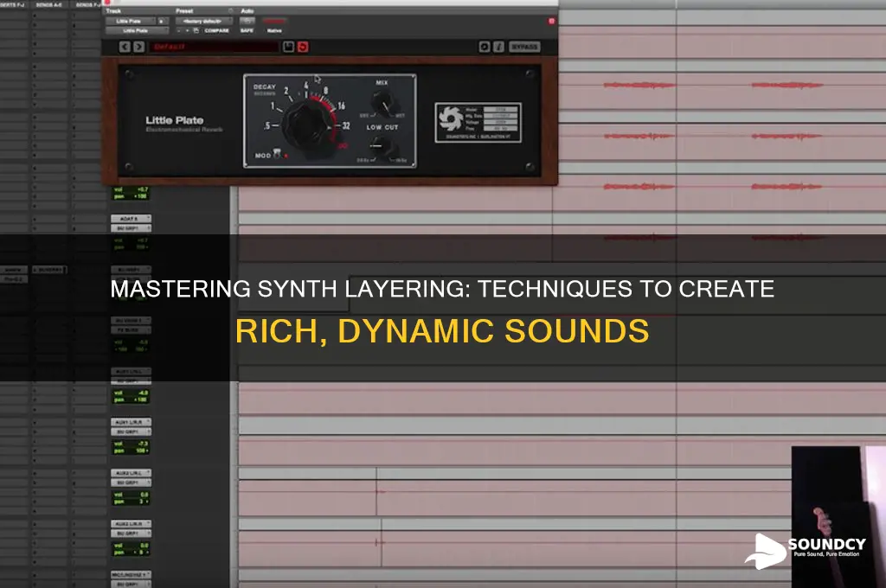Click the red Default preset name display

click(215, 47)
